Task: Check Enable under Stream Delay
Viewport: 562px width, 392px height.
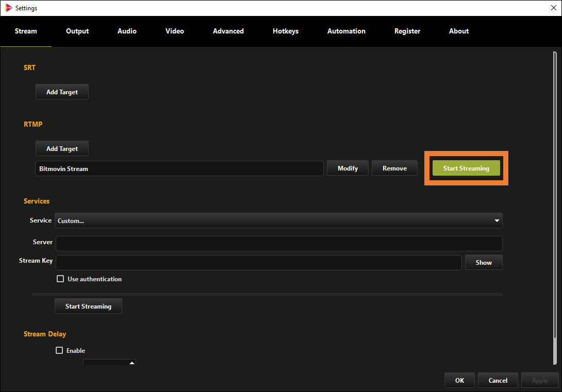Action: (x=59, y=350)
